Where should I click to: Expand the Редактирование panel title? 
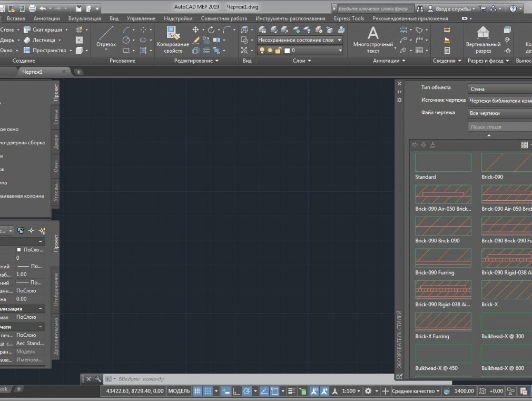[x=196, y=61]
